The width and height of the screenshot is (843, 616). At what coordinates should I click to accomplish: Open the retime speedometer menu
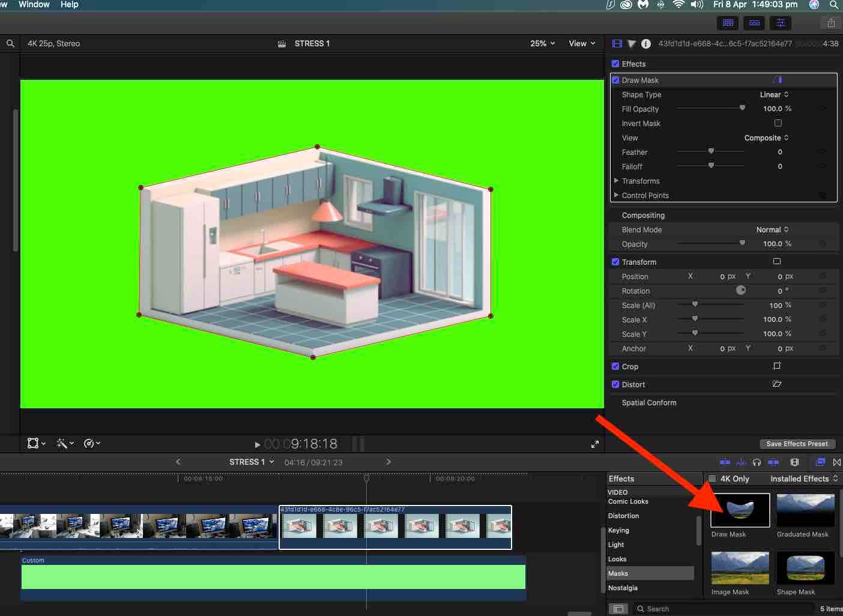pos(91,444)
